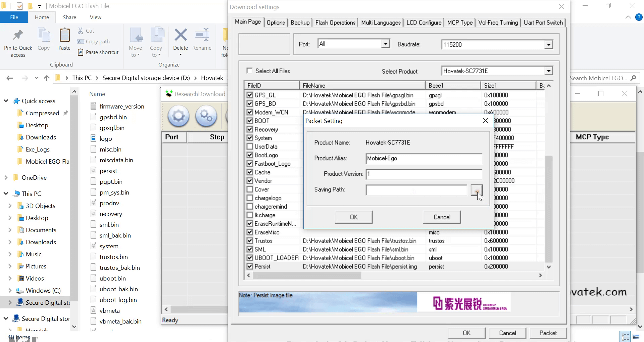Click the double-gear configuration icon in ResearchDownload

tap(206, 116)
